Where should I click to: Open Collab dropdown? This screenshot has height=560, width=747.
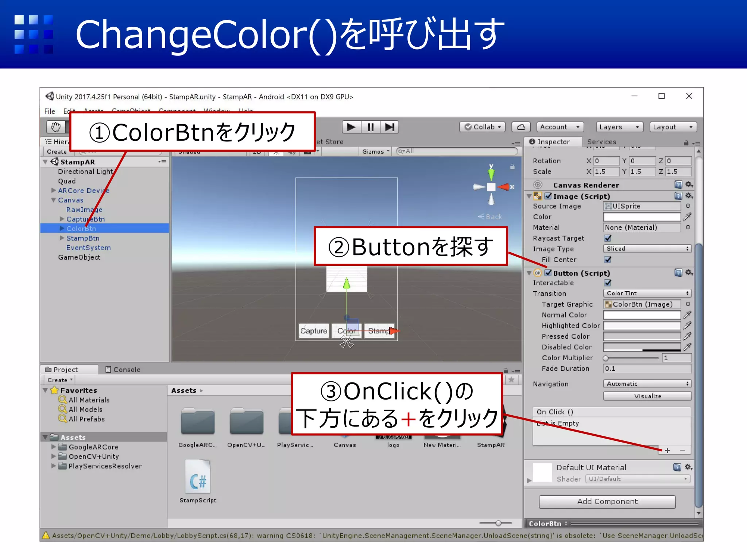click(483, 127)
